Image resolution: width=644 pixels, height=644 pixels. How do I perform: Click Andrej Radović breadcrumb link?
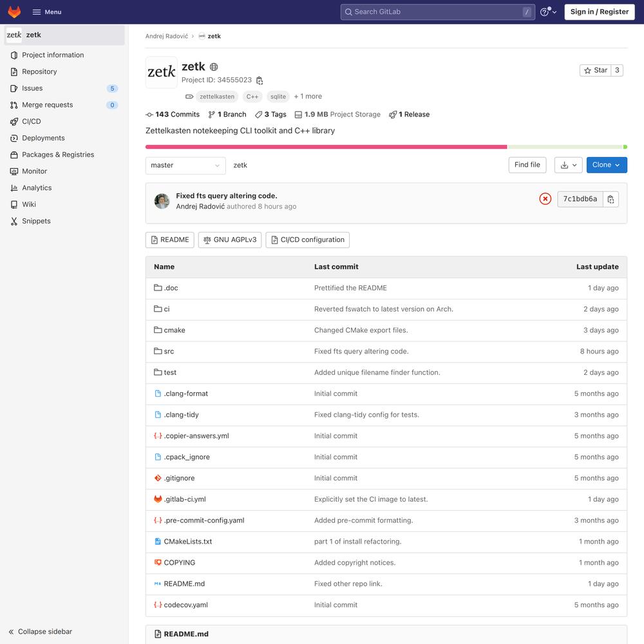click(166, 36)
